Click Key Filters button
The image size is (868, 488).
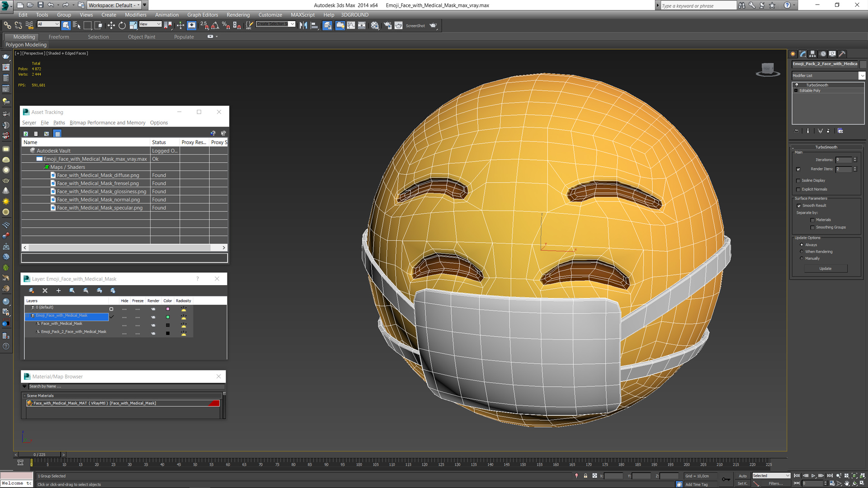776,483
